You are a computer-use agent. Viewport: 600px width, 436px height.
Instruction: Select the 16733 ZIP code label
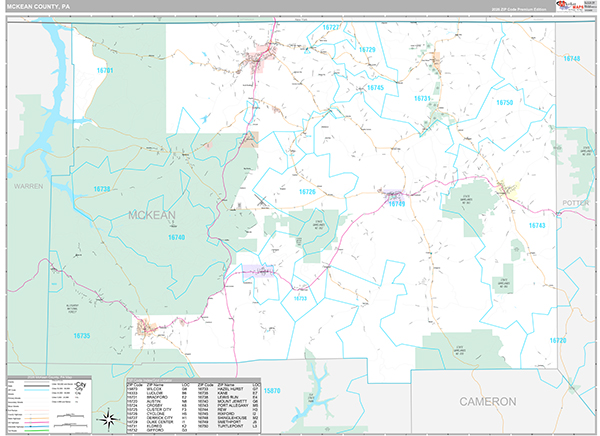300,298
